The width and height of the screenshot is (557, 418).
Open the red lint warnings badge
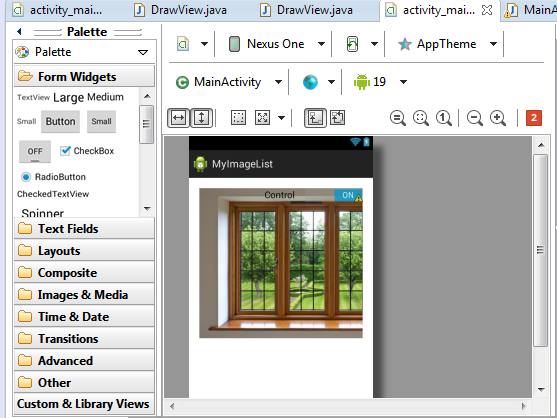point(534,118)
